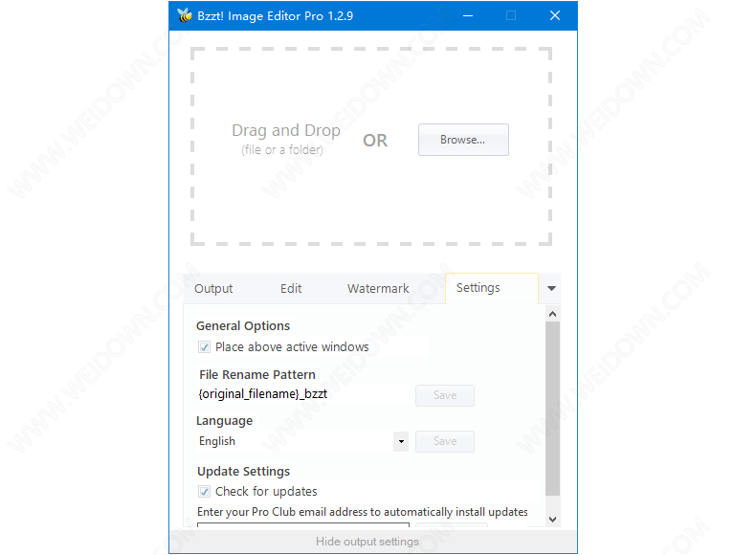Screen dimensions: 756x555
Task: Switch to the Edit tab
Action: point(291,288)
